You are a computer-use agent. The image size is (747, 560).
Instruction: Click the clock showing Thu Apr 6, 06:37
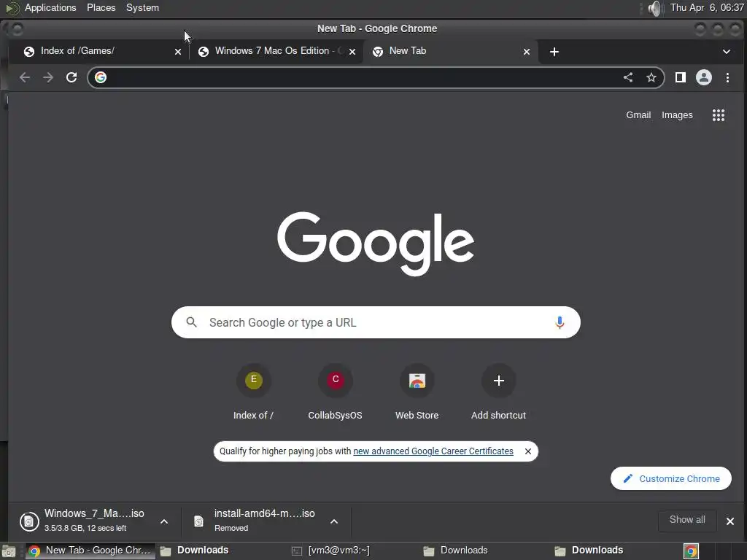coord(707,7)
